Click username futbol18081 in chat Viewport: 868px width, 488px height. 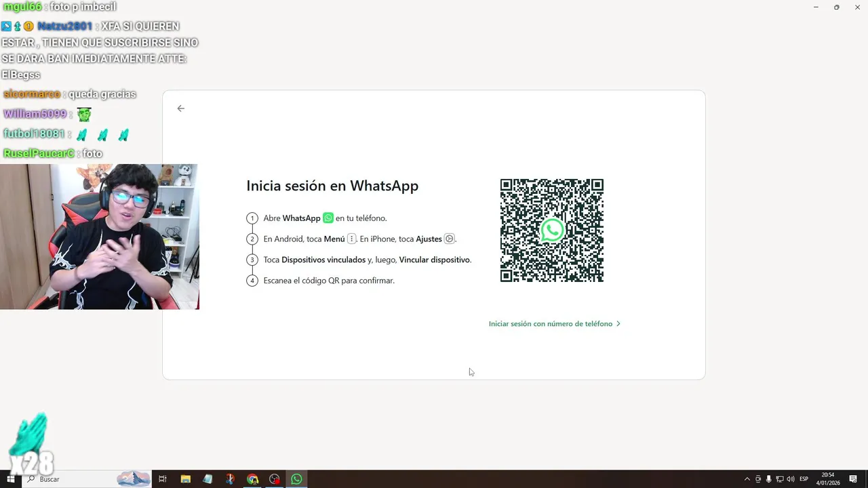(33, 134)
